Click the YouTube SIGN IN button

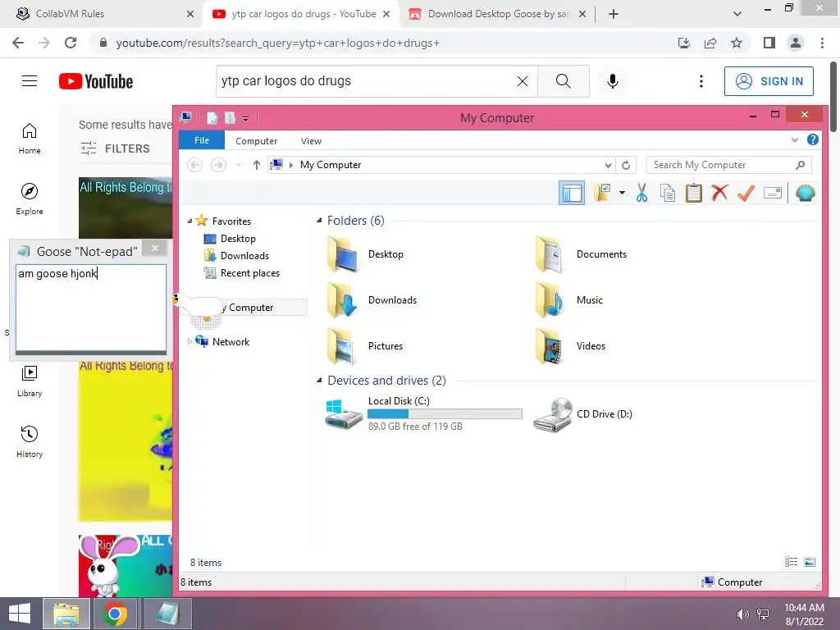coord(769,81)
